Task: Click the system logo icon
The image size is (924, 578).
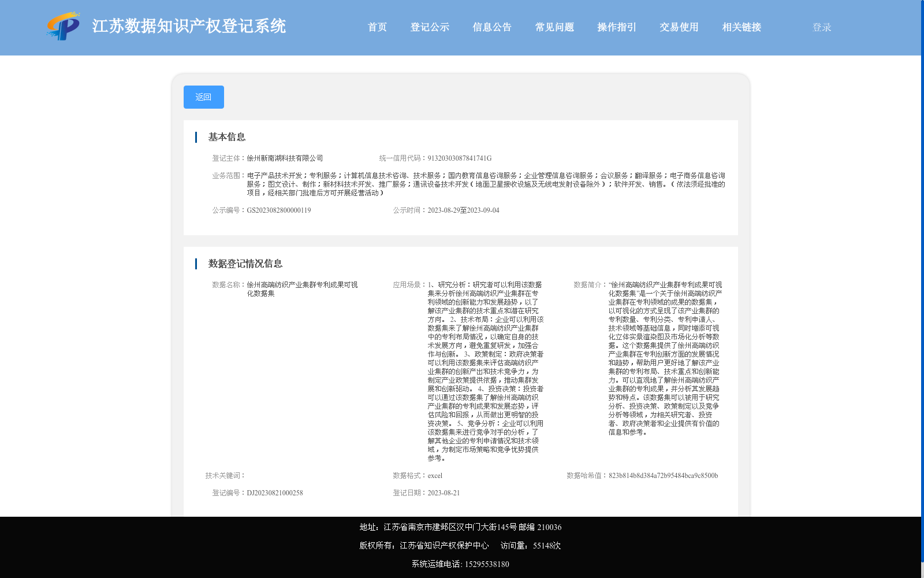Action: (x=63, y=26)
